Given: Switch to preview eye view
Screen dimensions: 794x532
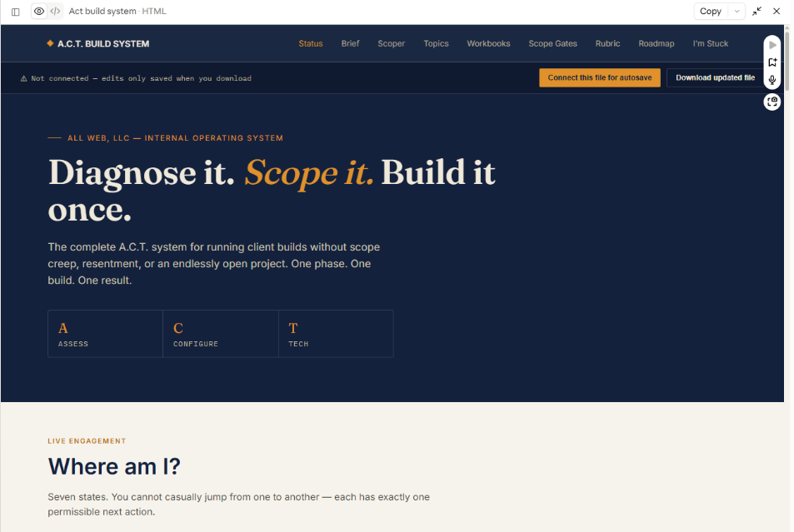Looking at the screenshot, I should click(x=39, y=11).
